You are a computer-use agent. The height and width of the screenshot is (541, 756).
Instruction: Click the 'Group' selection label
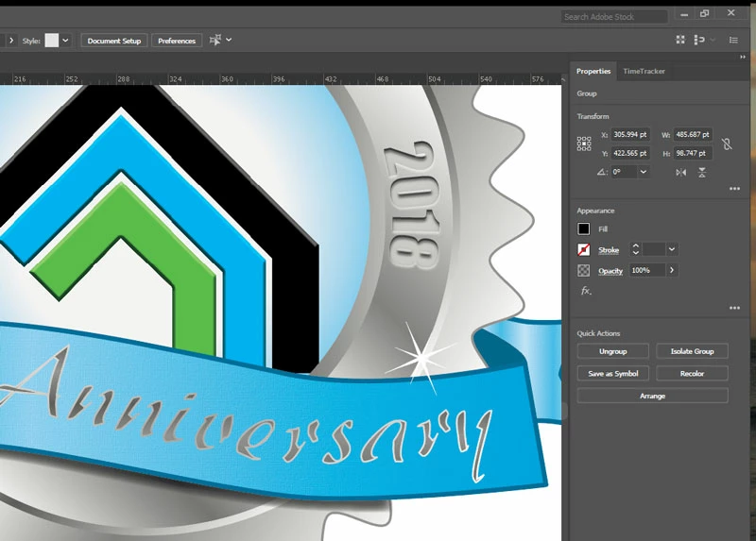(x=586, y=93)
